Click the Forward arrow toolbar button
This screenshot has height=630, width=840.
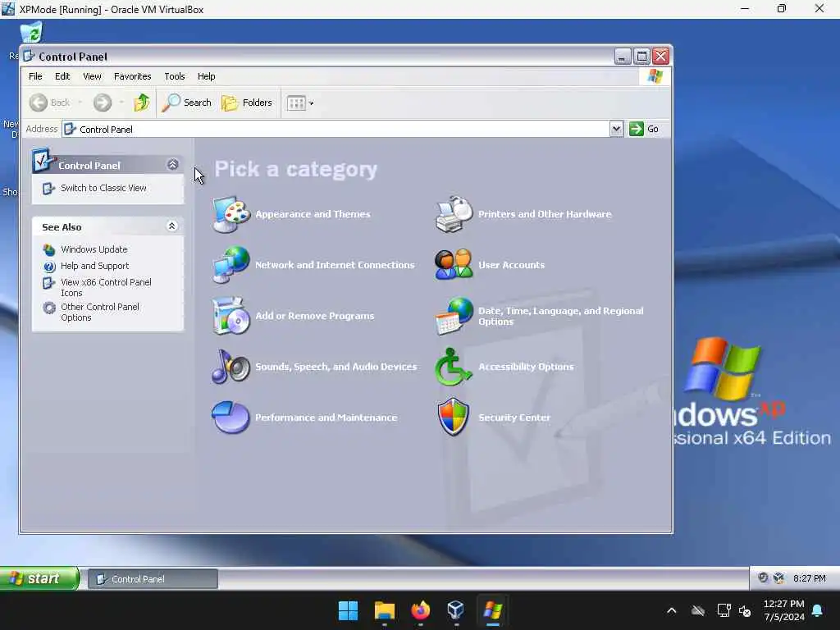point(103,103)
